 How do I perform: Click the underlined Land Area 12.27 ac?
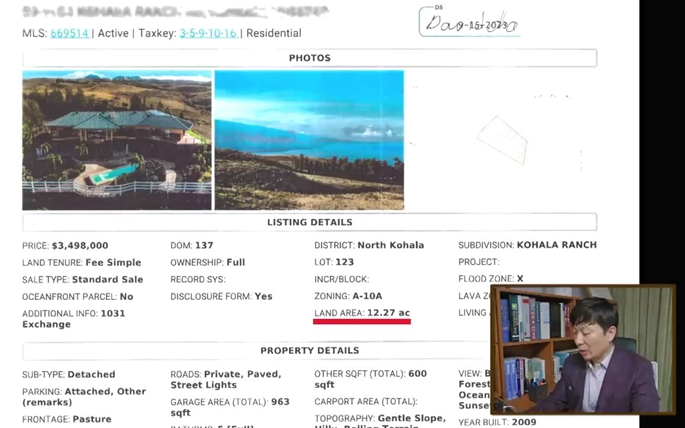click(362, 313)
